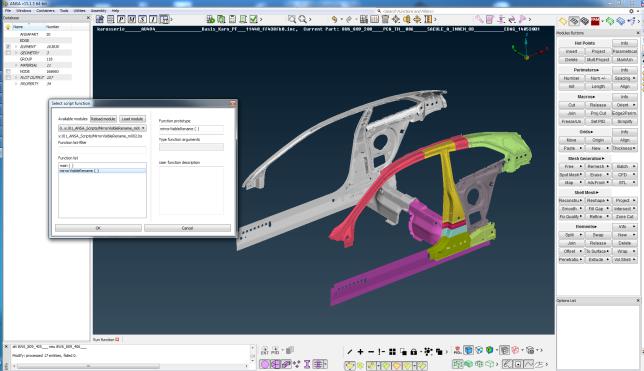This screenshot has width=644, height=371.
Task: Open the Spacing dropdown in Perimeters group
Action: click(625, 78)
